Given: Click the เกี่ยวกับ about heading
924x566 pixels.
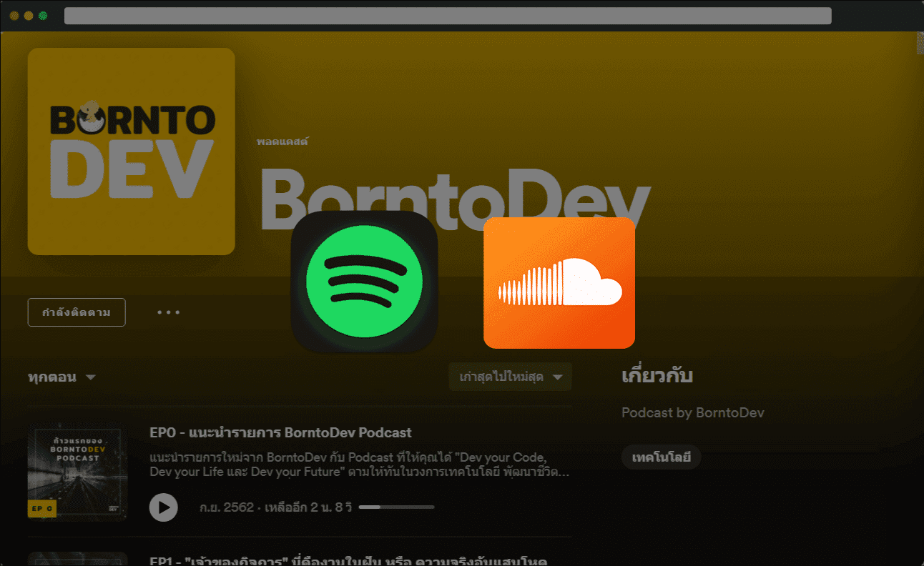Looking at the screenshot, I should tap(657, 376).
